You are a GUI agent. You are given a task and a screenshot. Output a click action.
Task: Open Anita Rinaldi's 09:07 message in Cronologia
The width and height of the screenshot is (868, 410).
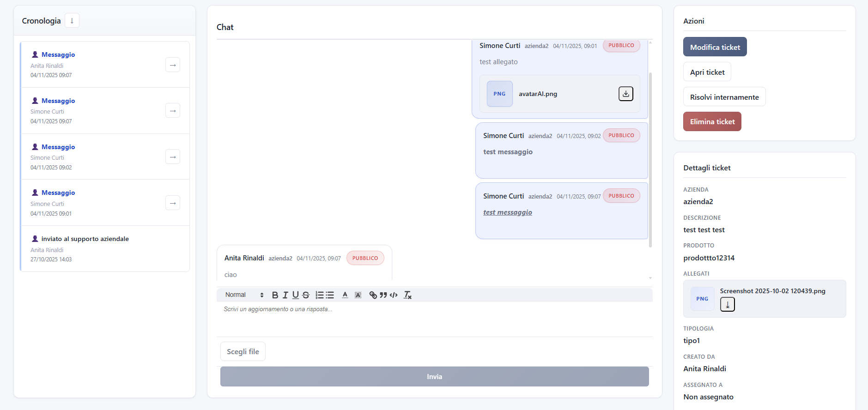(173, 65)
